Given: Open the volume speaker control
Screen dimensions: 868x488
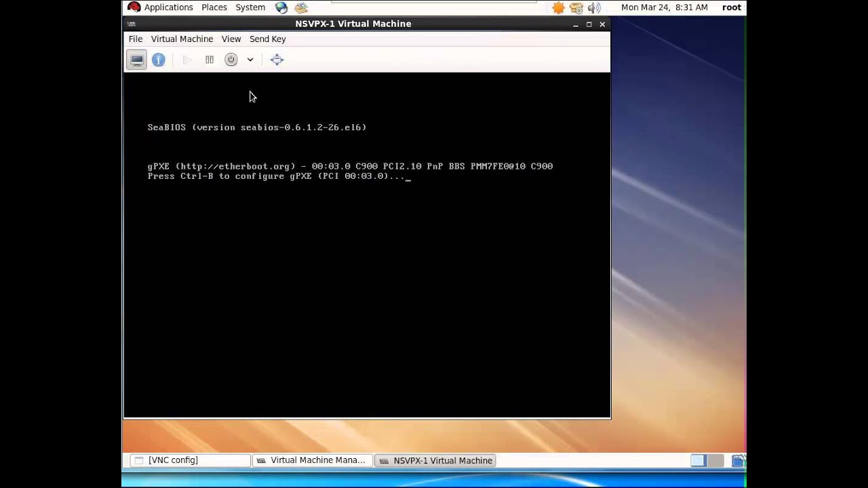Looking at the screenshot, I should (594, 7).
